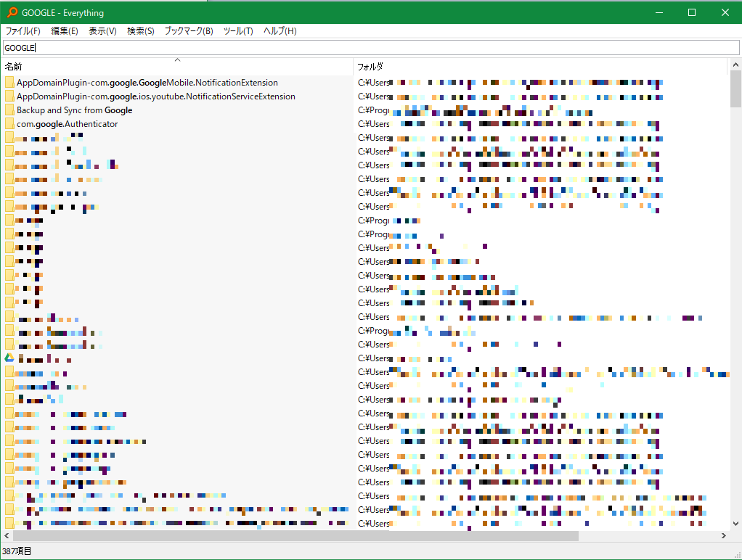Image resolution: width=742 pixels, height=560 pixels.
Task: Click the horizontal scrollbar right arrow
Action: (x=724, y=535)
